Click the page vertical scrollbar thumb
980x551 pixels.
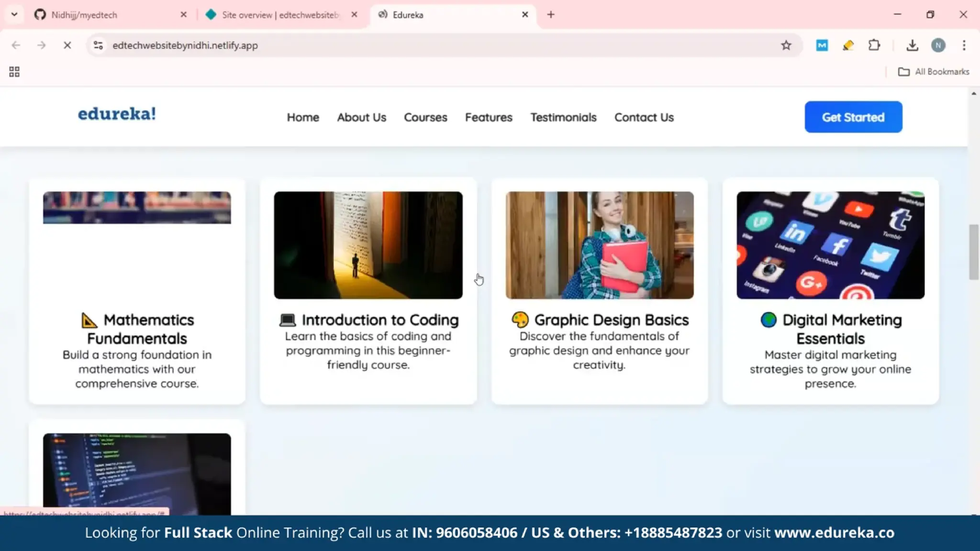pos(974,252)
